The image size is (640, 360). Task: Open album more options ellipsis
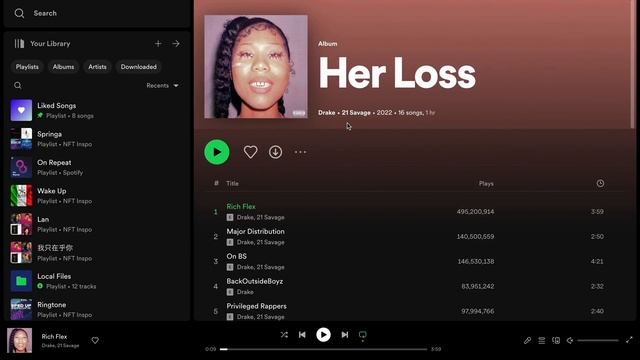(300, 152)
